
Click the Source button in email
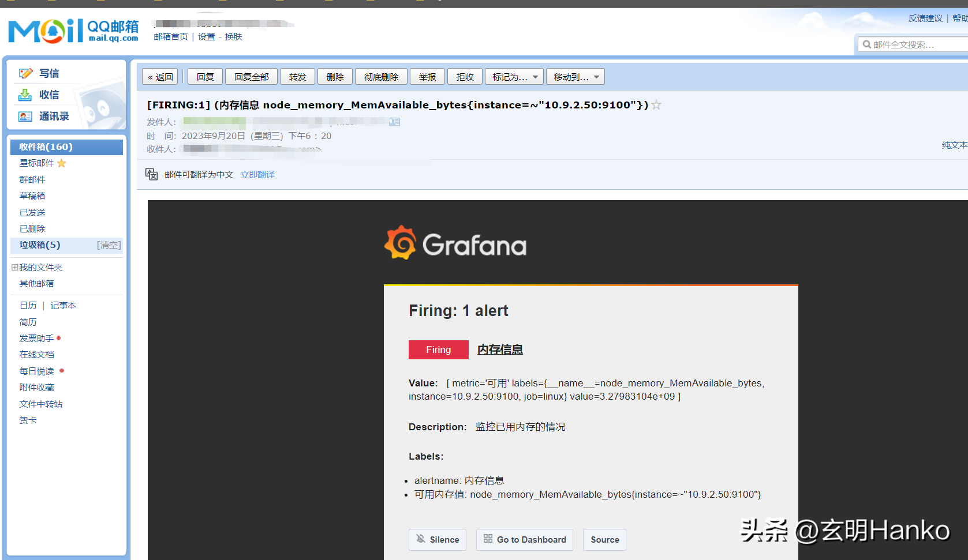click(x=604, y=540)
